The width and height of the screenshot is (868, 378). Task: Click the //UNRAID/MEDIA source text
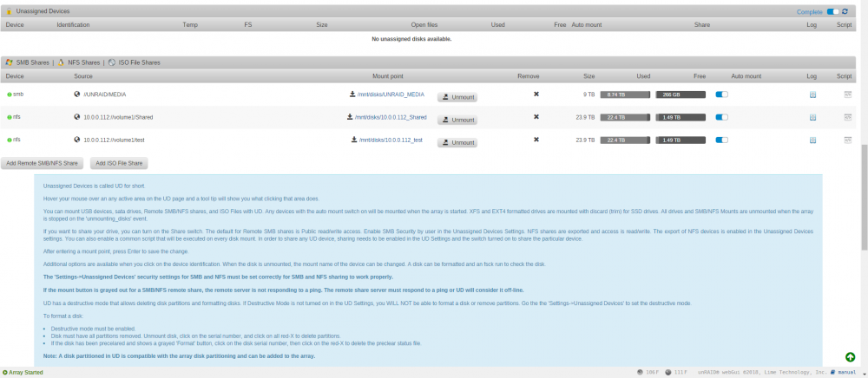(105, 94)
